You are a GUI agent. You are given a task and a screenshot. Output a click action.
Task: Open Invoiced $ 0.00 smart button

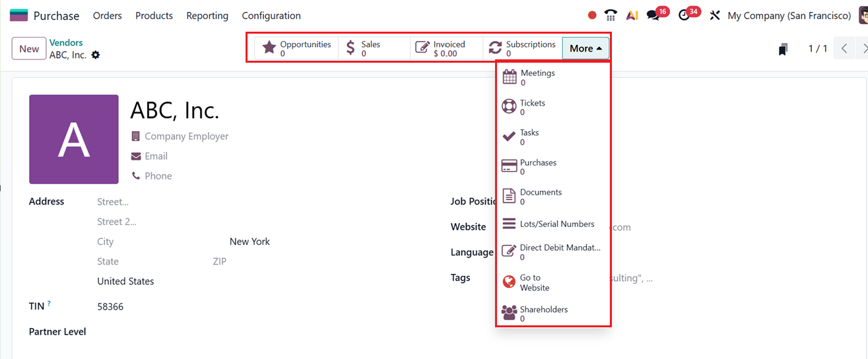tap(446, 49)
